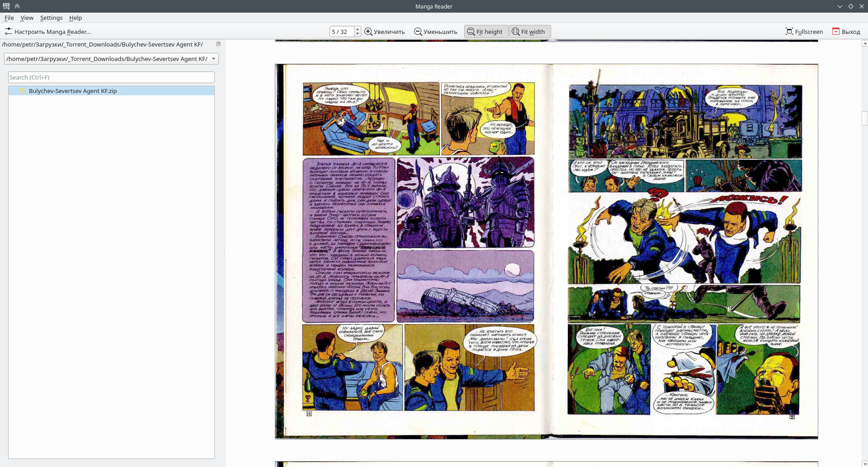Toggle Fit height mode
Image resolution: width=868 pixels, height=467 pixels.
(486, 32)
